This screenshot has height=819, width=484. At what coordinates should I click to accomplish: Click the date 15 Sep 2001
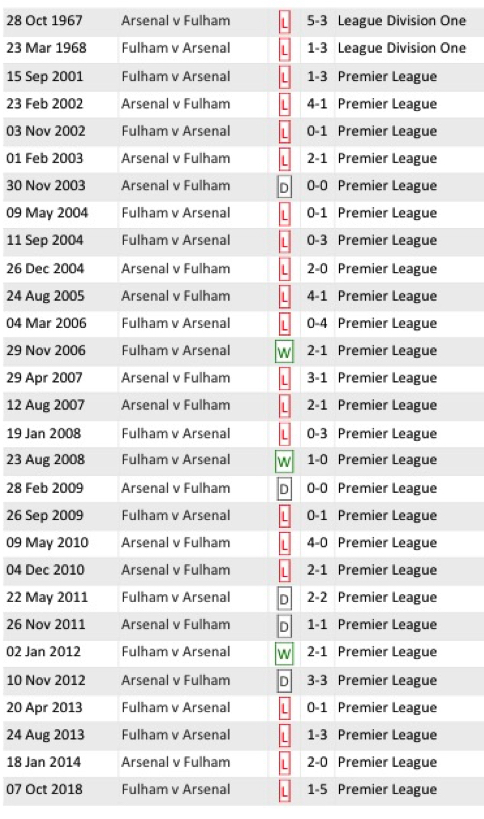click(x=45, y=76)
